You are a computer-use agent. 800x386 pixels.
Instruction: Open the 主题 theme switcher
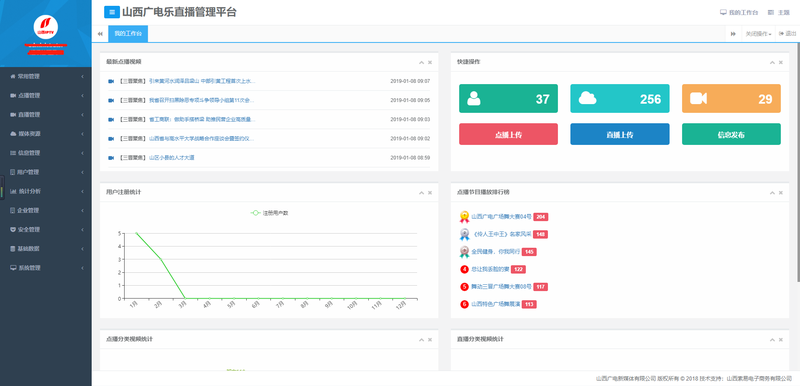tap(779, 12)
